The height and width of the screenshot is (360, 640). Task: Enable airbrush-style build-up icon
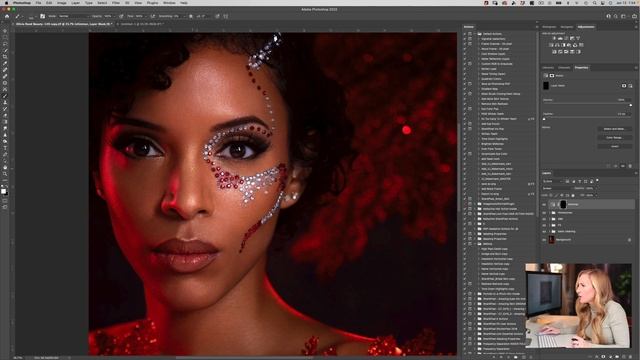pyautogui.click(x=153, y=16)
